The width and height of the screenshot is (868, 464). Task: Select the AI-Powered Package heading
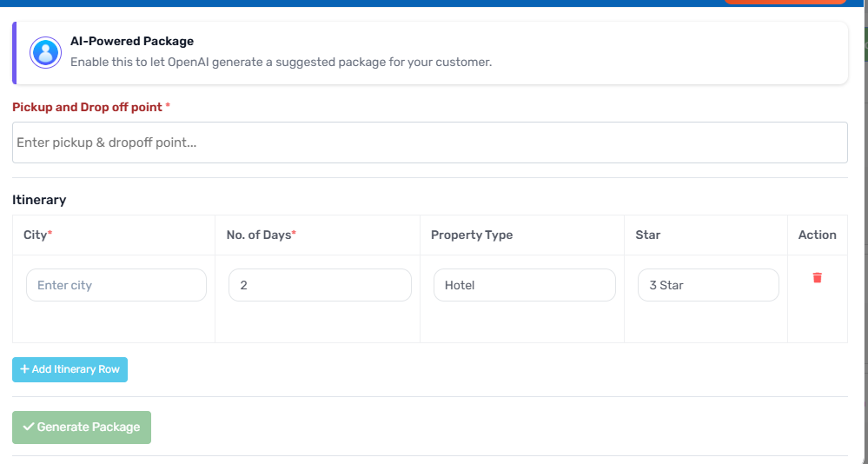coord(132,41)
